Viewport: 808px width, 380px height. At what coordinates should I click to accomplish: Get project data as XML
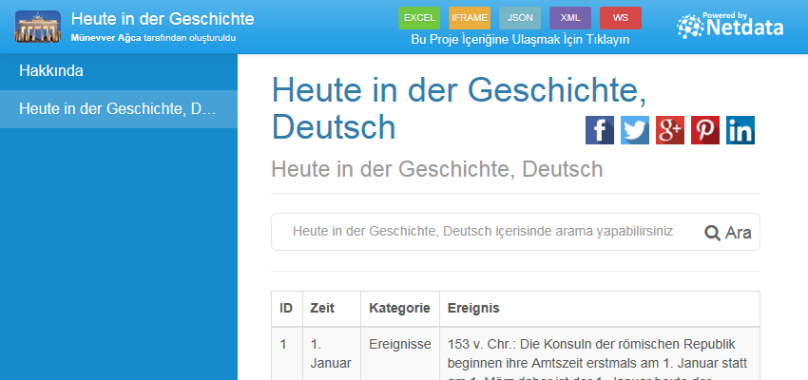pos(570,18)
